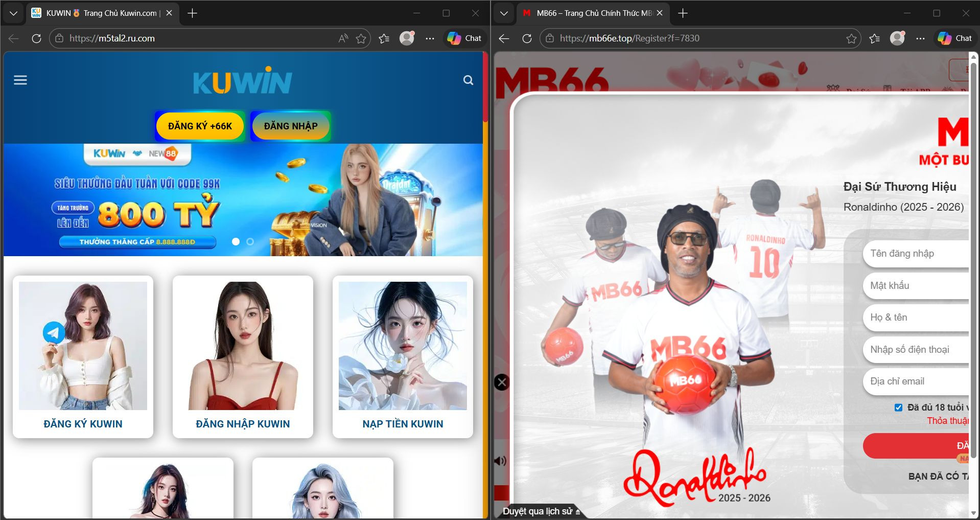Viewport: 980px width, 520px height.
Task: Select the second carousel dot on the Kuwin banner
Action: (x=250, y=241)
